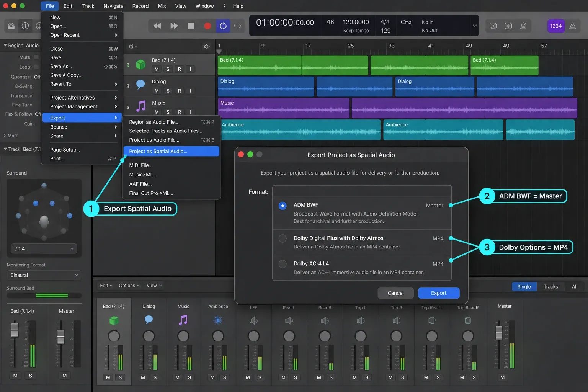This screenshot has height=392, width=588.
Task: Click the Rear L speaker icon in mixer
Action: (x=289, y=320)
